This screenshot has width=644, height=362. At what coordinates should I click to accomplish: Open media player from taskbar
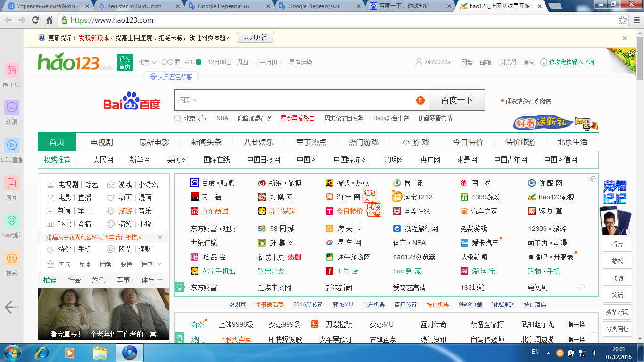pyautogui.click(x=70, y=352)
